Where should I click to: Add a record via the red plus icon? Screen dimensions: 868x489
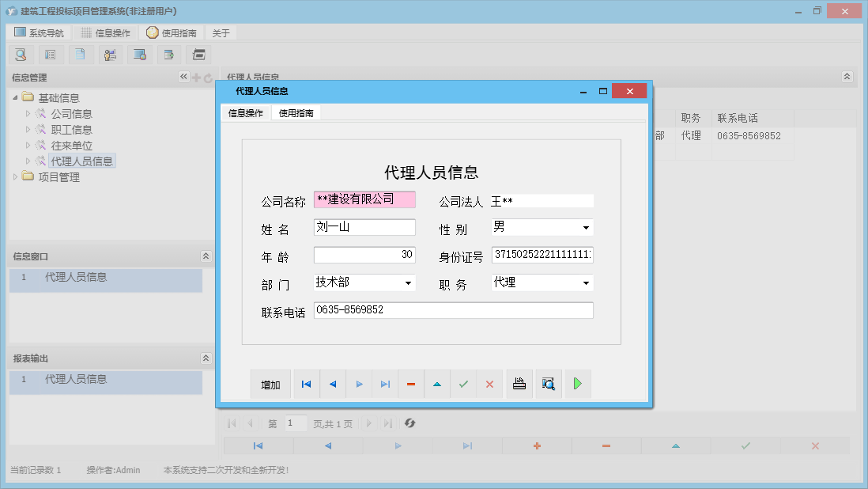tap(537, 445)
